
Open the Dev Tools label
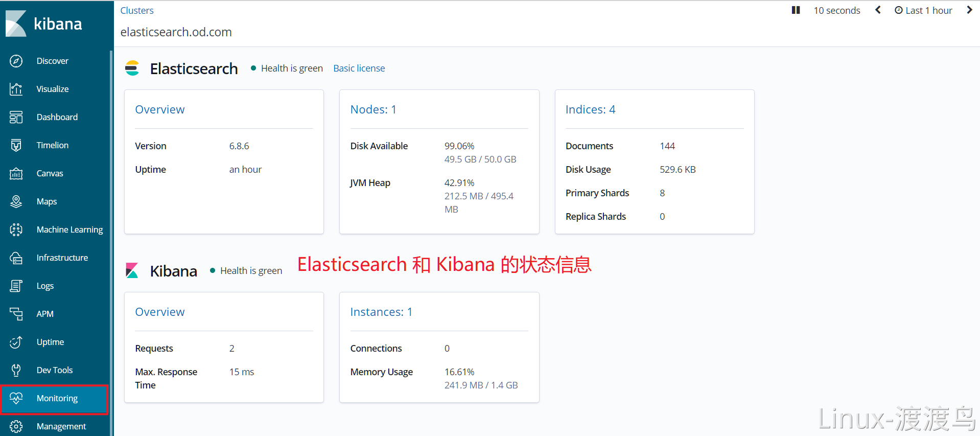pos(55,370)
